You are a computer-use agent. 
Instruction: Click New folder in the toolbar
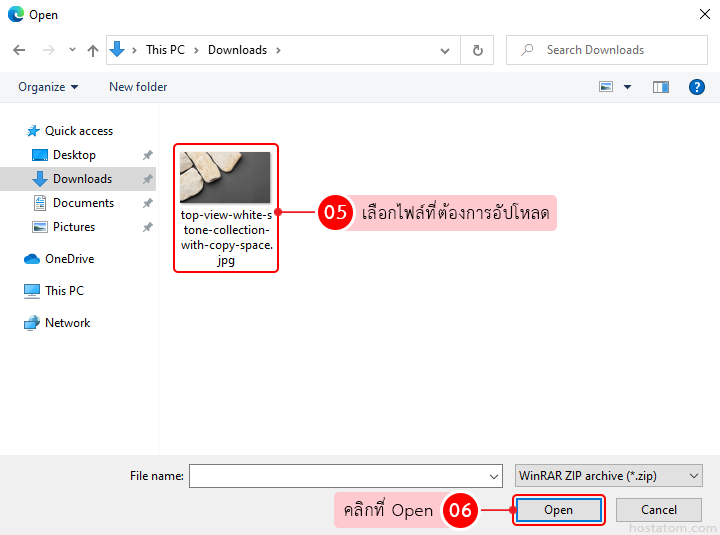[x=138, y=87]
